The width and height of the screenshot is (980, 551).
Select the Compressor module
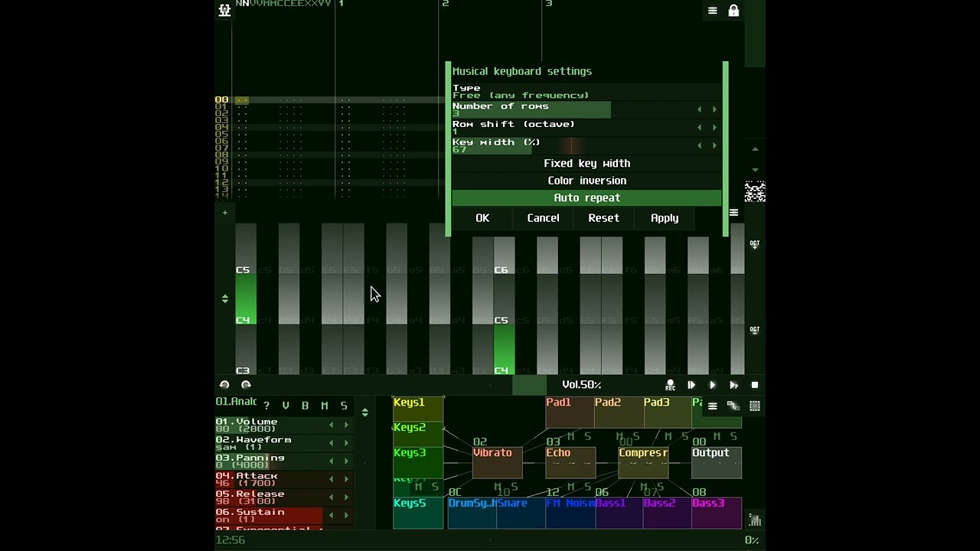pyautogui.click(x=643, y=462)
